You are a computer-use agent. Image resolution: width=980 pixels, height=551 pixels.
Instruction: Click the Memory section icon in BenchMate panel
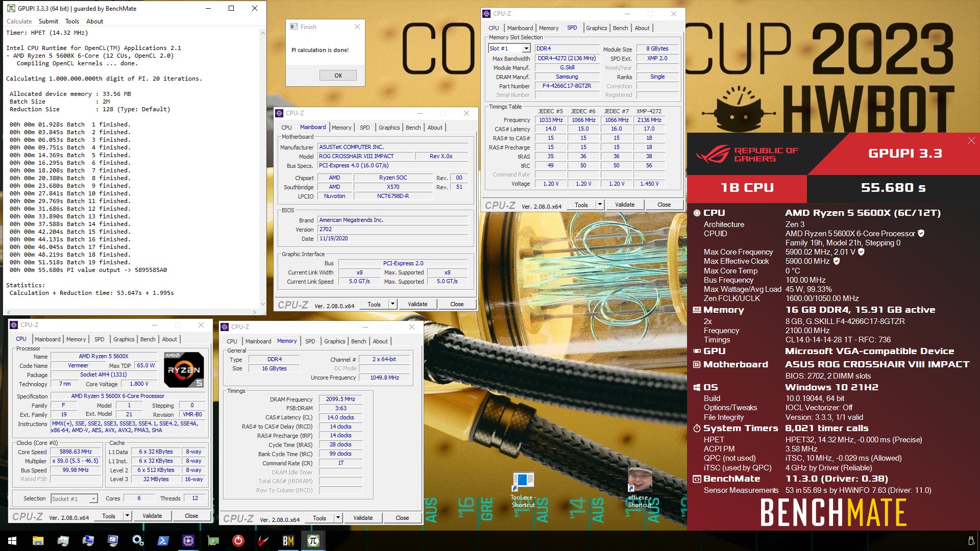(697, 310)
